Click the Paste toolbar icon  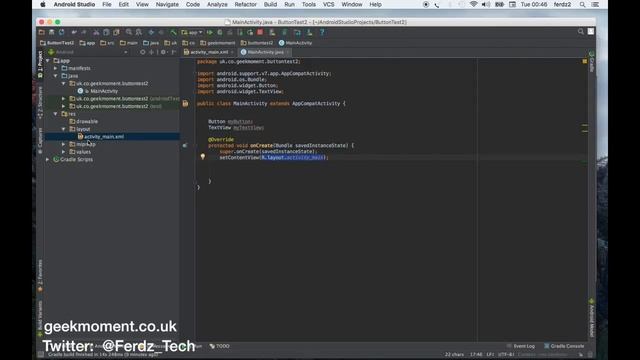click(116, 32)
